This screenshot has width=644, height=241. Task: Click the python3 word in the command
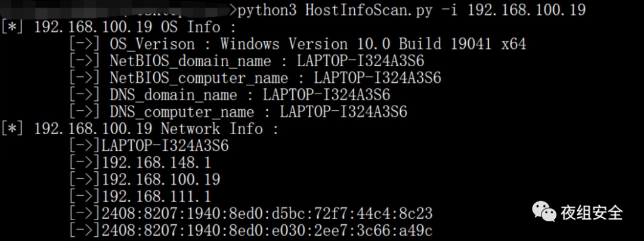tap(267, 10)
